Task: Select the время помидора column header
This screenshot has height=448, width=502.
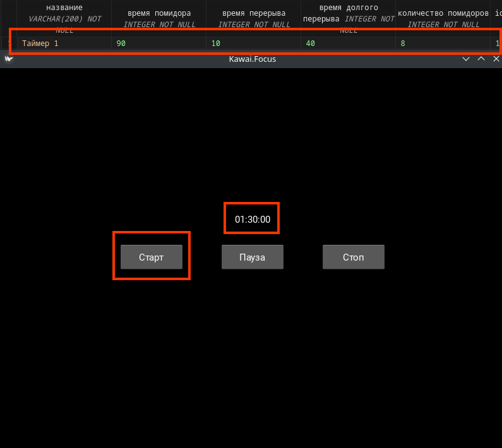Action: pyautogui.click(x=158, y=14)
